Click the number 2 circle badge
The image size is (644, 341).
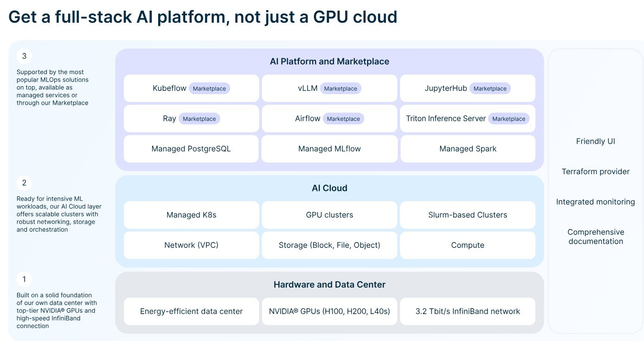pyautogui.click(x=24, y=183)
